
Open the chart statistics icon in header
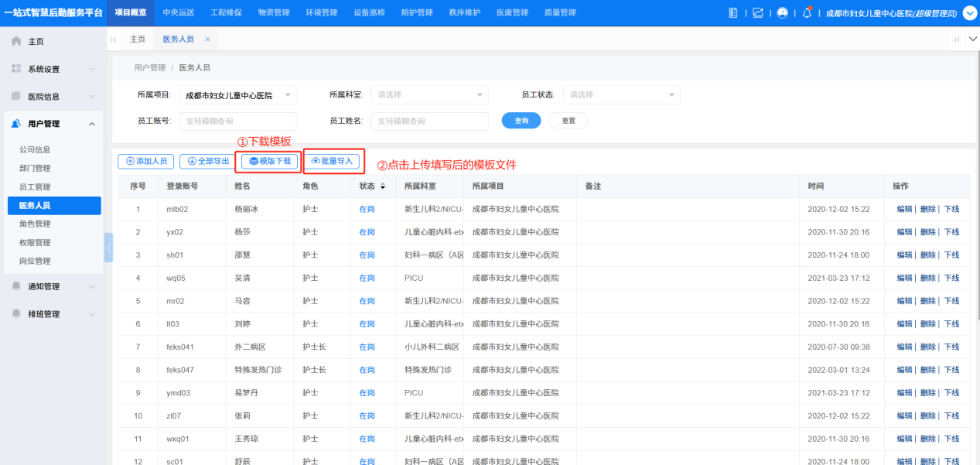[758, 12]
